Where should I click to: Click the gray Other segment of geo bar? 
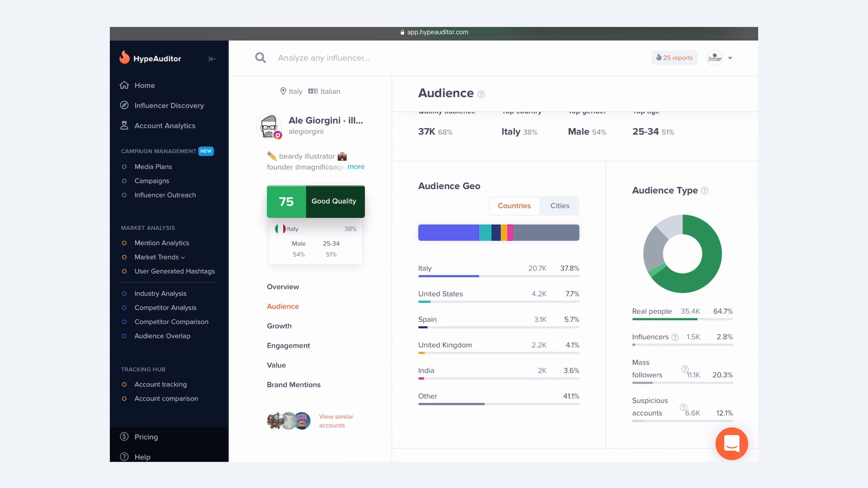546,232
